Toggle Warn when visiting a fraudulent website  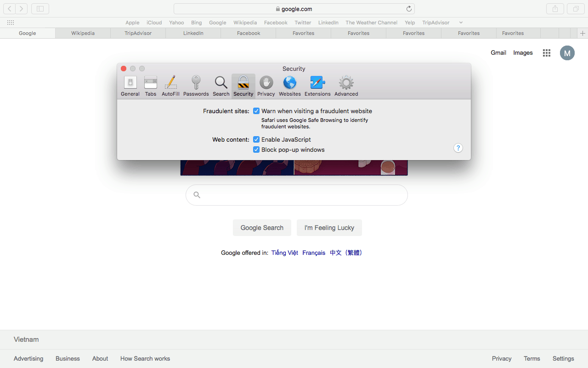tap(256, 111)
